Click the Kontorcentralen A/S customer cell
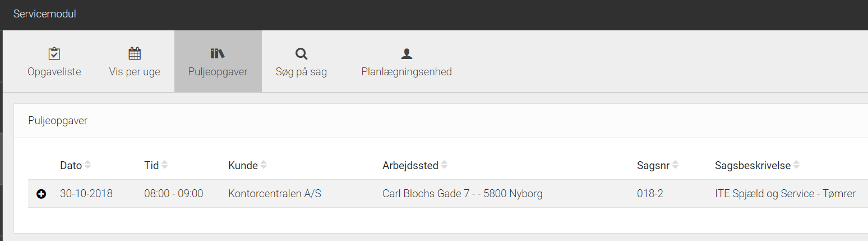 (275, 194)
